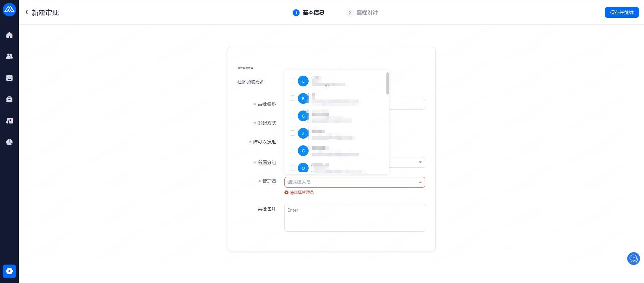This screenshot has width=644, height=283.
Task: Open the calendar icon in sidebar
Action: click(x=9, y=78)
